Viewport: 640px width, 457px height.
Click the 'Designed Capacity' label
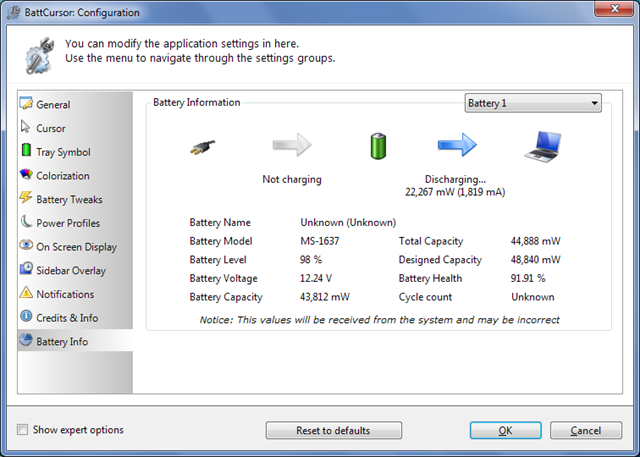440,260
